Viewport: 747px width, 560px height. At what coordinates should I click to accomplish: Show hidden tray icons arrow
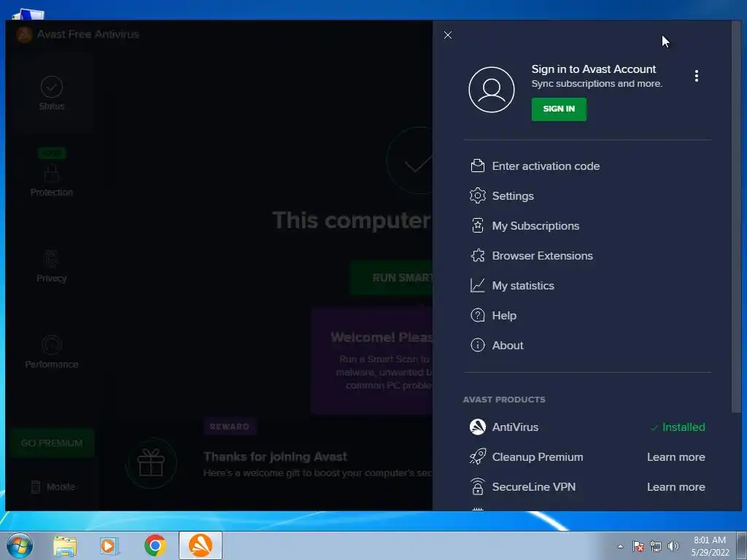click(620, 546)
